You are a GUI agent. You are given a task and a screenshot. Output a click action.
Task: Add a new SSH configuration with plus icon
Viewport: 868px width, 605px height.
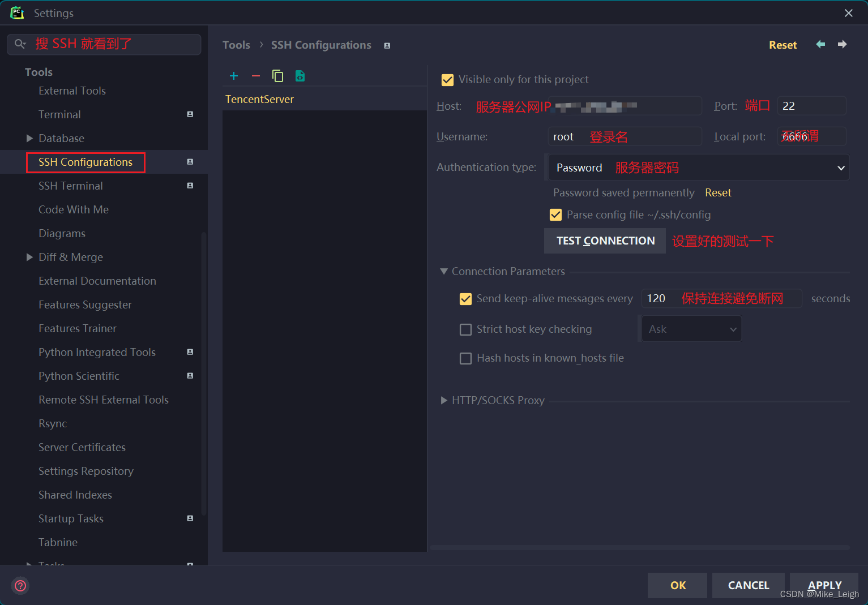click(x=234, y=76)
